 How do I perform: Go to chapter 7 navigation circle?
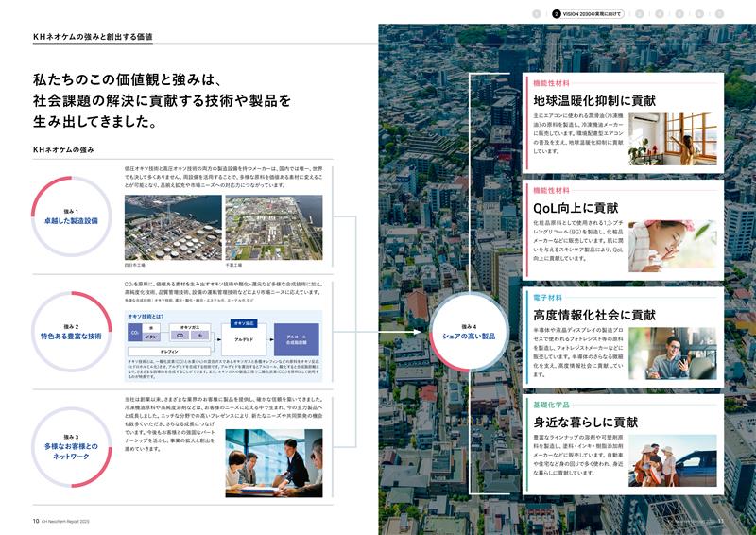[719, 14]
